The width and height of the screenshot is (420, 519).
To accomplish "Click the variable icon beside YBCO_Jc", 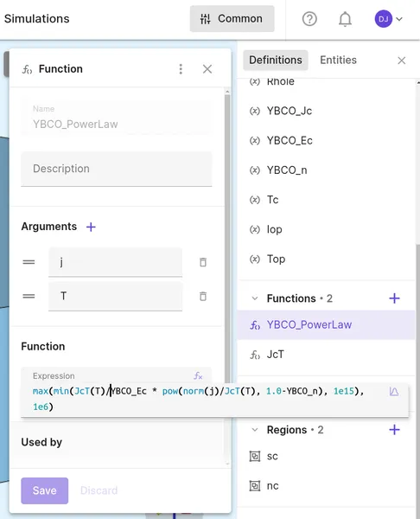I will [255, 111].
